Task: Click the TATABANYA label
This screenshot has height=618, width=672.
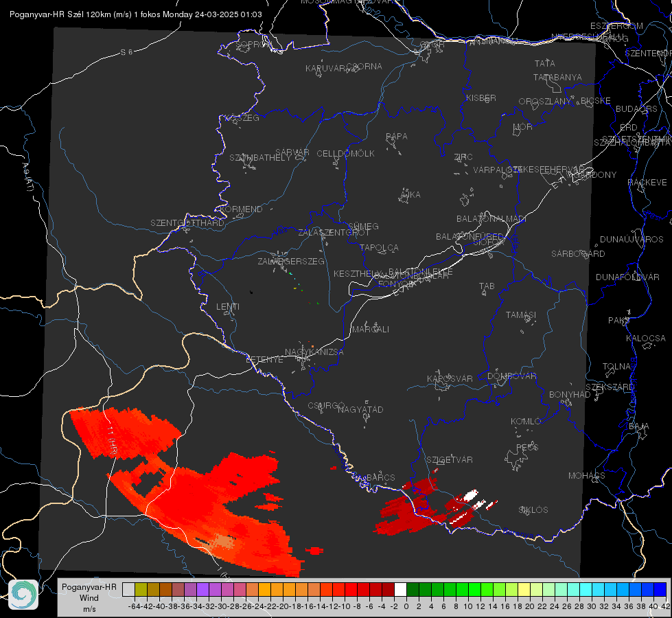Action: click(x=557, y=77)
